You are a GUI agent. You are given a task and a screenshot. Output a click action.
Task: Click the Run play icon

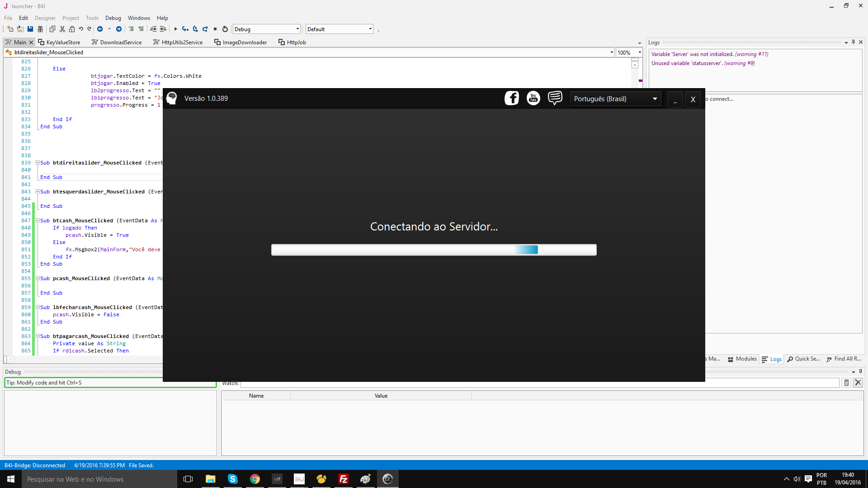pos(175,29)
